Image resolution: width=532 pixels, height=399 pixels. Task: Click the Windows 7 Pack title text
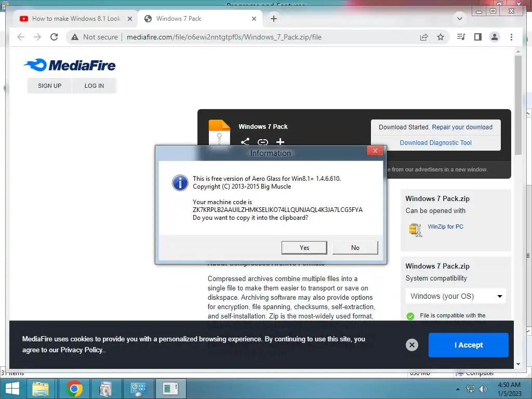[x=263, y=127]
